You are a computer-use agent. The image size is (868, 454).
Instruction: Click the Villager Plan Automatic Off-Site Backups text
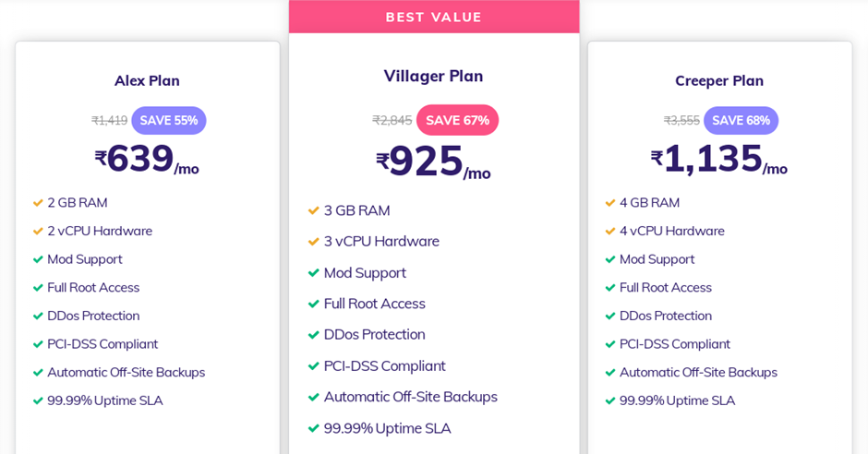pyautogui.click(x=410, y=397)
